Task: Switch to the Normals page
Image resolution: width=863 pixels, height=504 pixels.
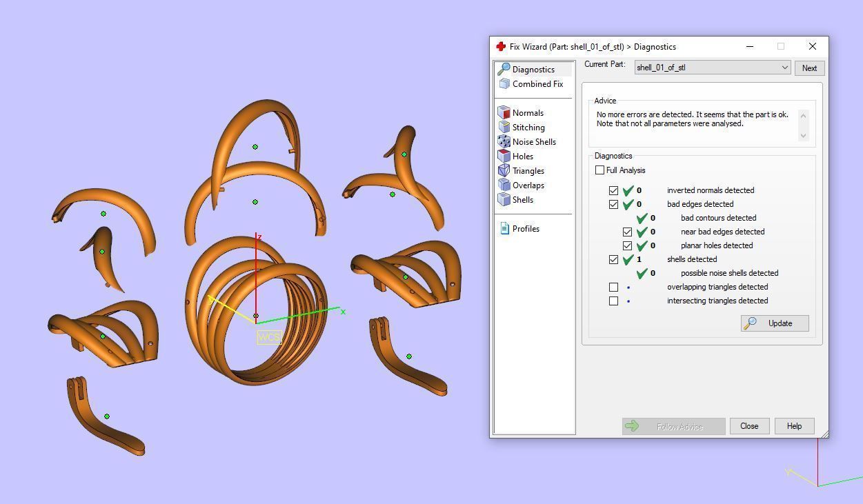Action: coord(528,113)
